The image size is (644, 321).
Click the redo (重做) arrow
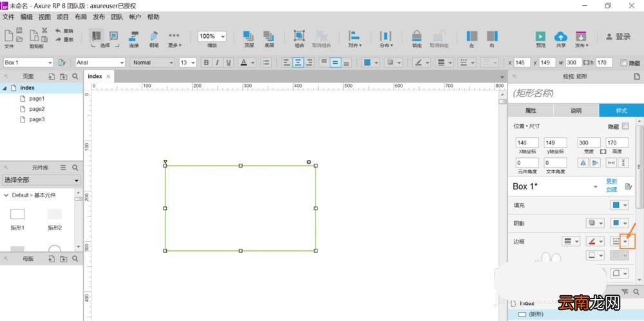point(59,39)
